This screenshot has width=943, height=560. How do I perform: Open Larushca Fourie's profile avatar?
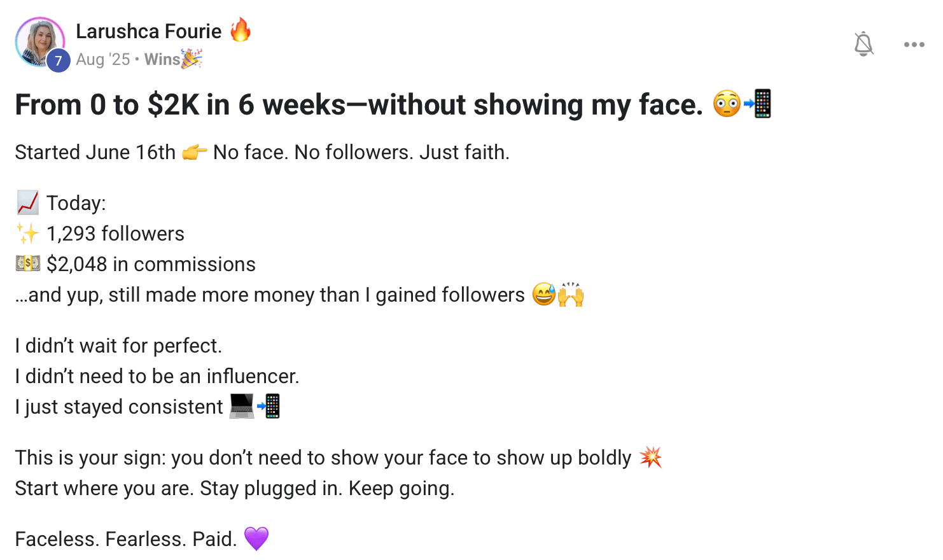pos(37,39)
